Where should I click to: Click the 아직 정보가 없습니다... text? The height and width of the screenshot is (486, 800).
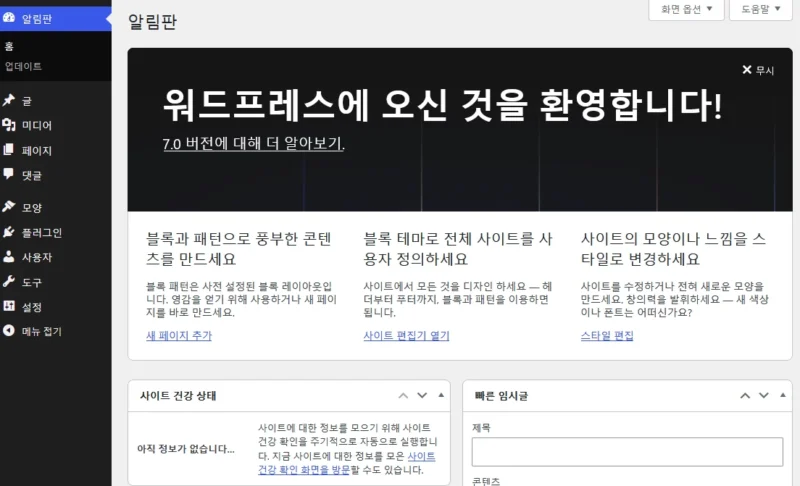pos(186,449)
